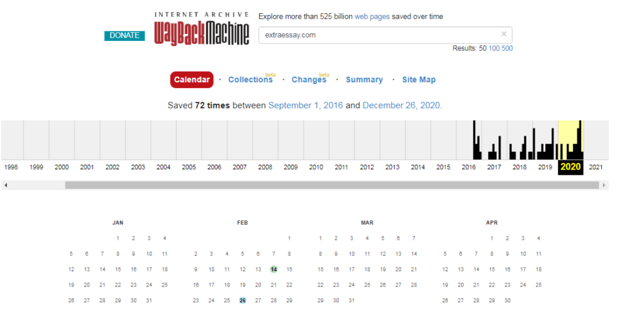
Task: Set results to 100
Action: (x=494, y=48)
